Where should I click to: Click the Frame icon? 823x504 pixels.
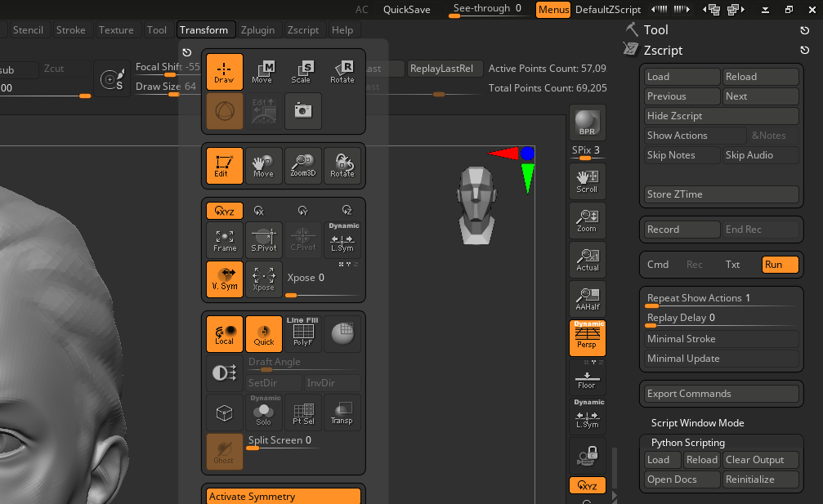point(224,240)
